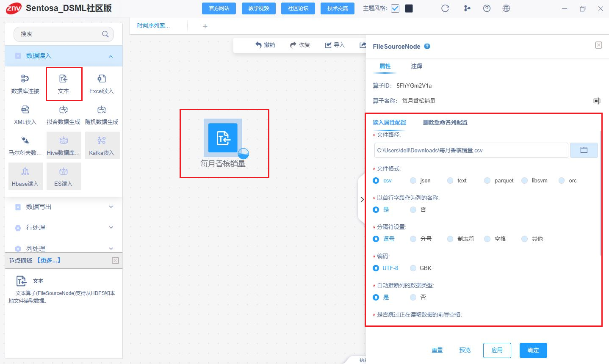Select 否 for 以首行字段作为列的名称
This screenshot has width=609, height=364.
click(x=413, y=210)
